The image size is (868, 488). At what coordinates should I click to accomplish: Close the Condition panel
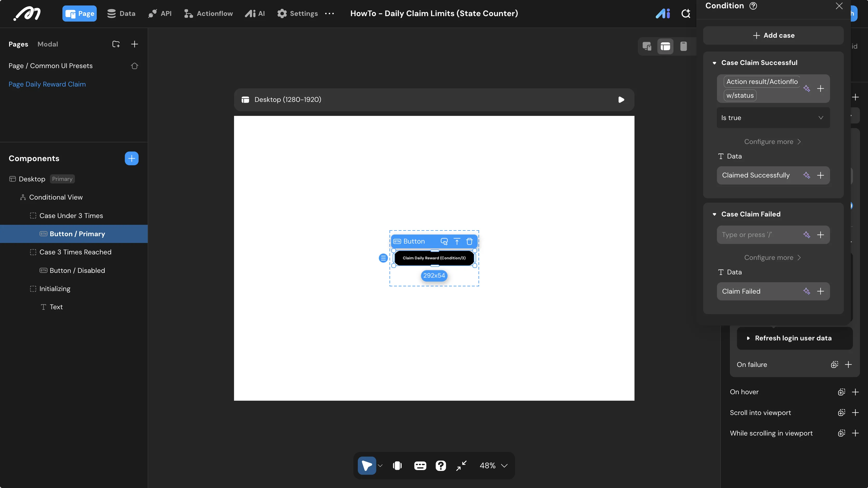pyautogui.click(x=839, y=6)
